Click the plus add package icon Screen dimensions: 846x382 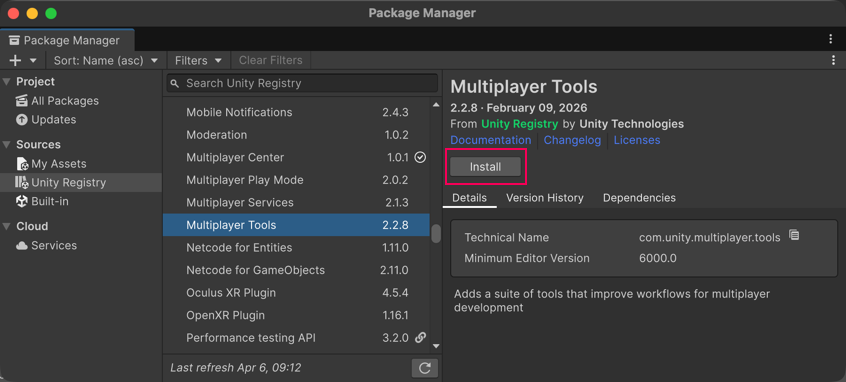click(15, 60)
